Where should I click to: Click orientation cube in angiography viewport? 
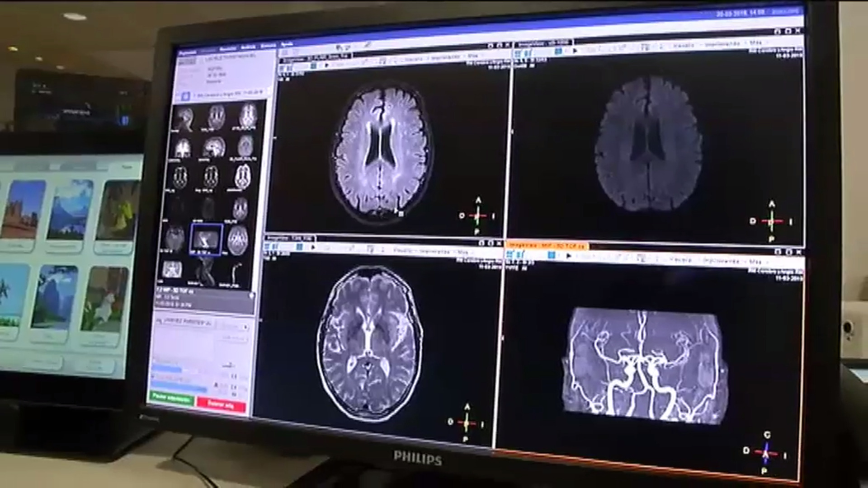pos(766,453)
